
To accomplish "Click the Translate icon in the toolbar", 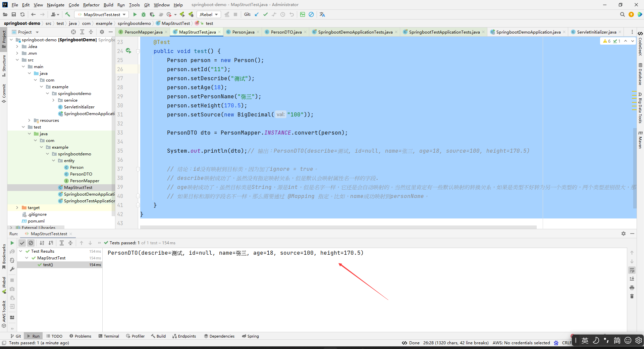I will coord(322,14).
